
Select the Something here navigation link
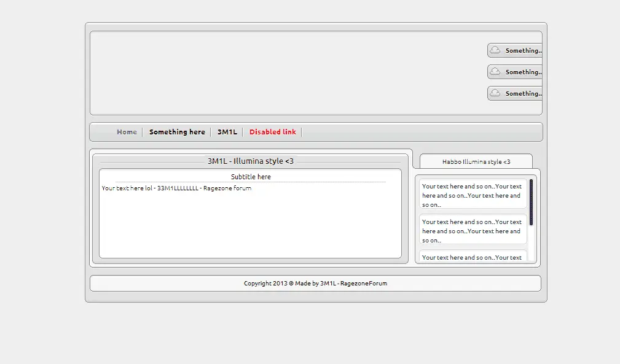point(177,132)
